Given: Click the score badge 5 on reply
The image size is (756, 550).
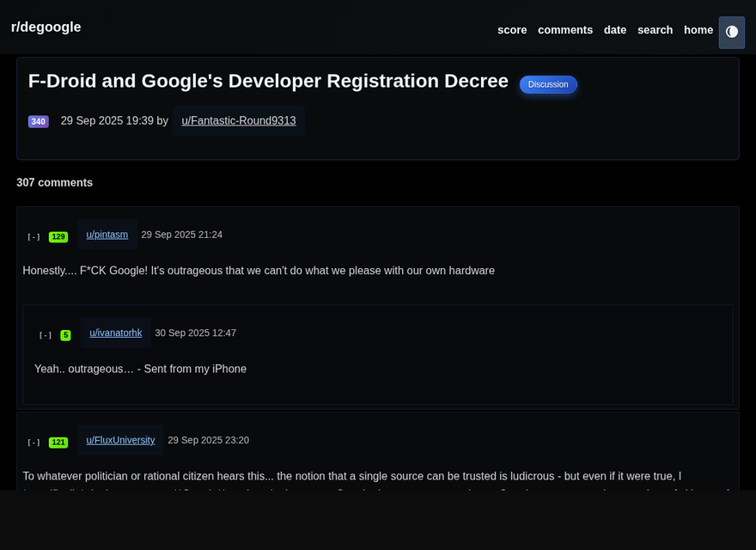Looking at the screenshot, I should tap(65, 335).
